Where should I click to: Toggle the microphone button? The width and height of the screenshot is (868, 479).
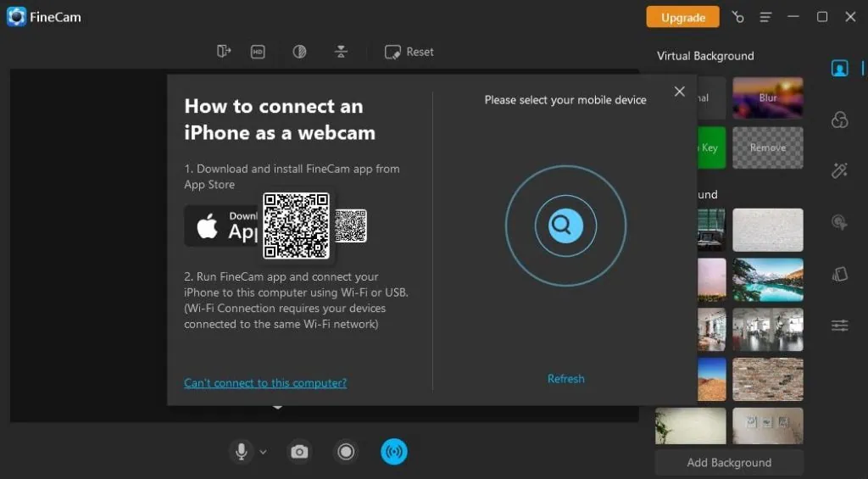click(242, 452)
